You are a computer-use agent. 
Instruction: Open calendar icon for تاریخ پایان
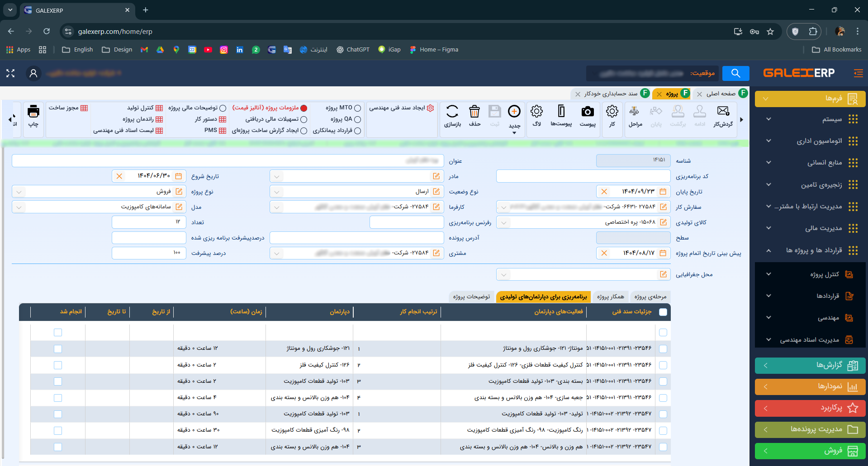coord(663,192)
